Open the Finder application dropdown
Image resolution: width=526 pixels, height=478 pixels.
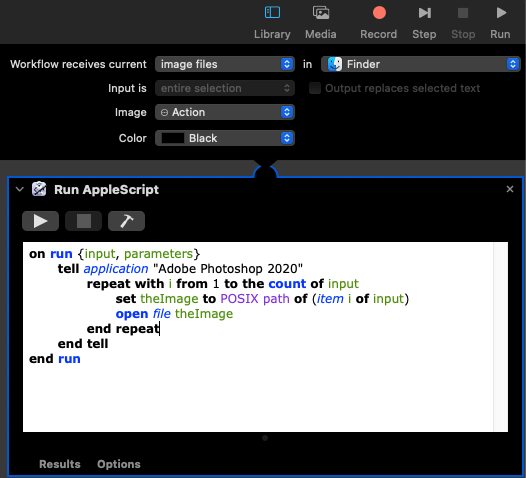(x=421, y=64)
